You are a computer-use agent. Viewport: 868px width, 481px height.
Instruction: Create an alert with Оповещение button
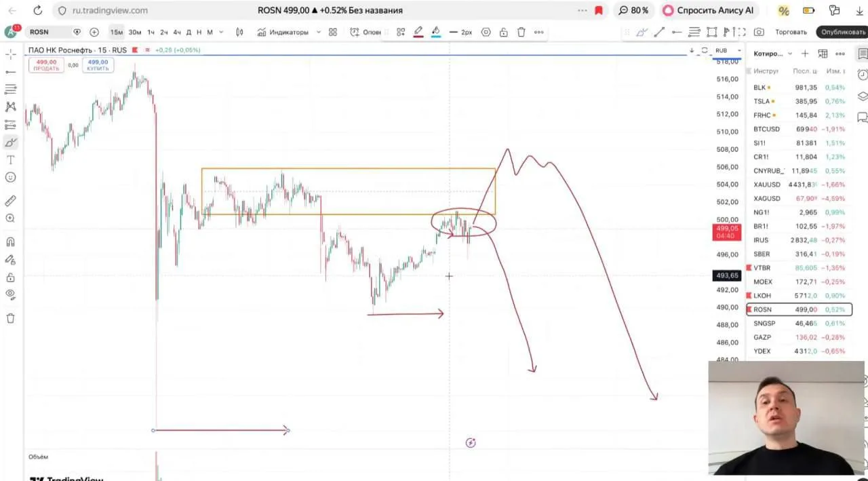tap(366, 32)
